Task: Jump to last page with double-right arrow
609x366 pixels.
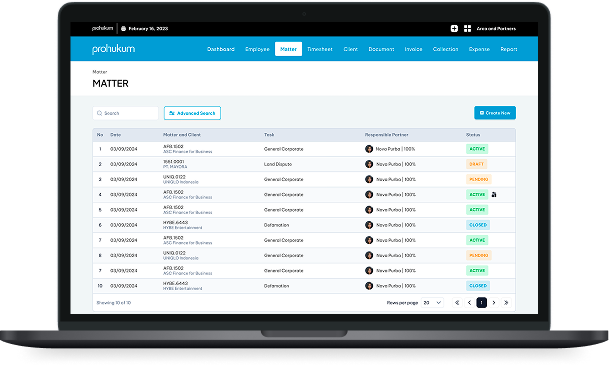Action: pos(506,303)
